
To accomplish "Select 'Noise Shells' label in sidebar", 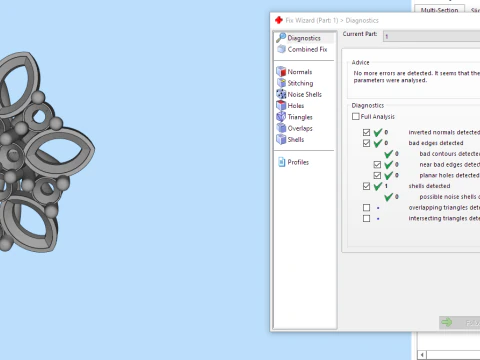I will click(305, 94).
